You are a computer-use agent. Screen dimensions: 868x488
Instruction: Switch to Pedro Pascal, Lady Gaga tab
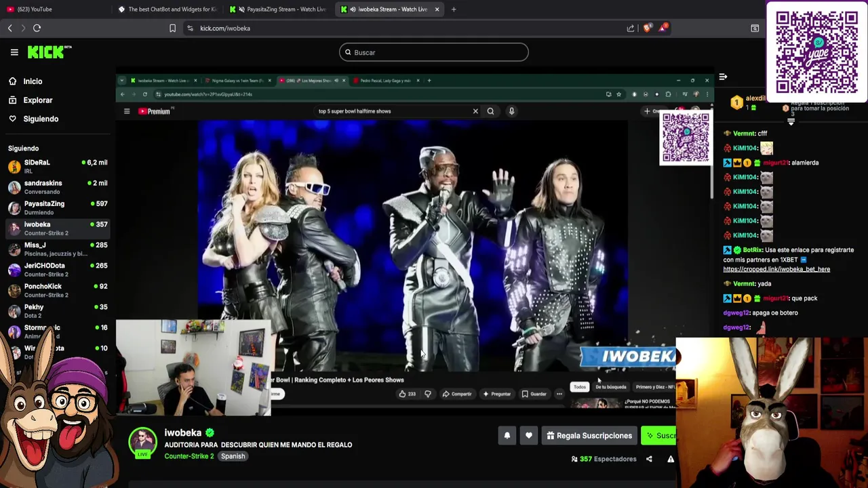click(x=385, y=81)
